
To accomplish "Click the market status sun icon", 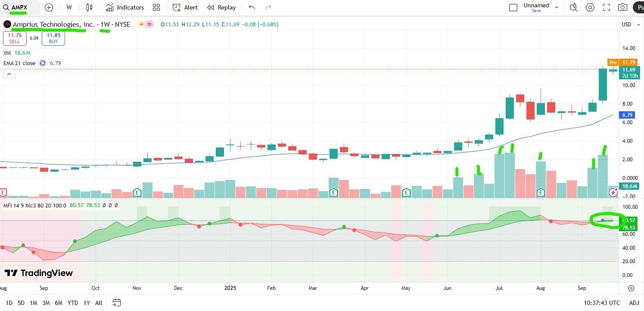I will tap(141, 25).
